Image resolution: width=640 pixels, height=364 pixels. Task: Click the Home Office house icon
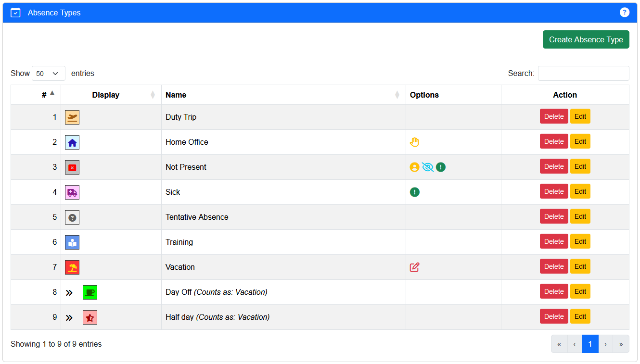[72, 142]
